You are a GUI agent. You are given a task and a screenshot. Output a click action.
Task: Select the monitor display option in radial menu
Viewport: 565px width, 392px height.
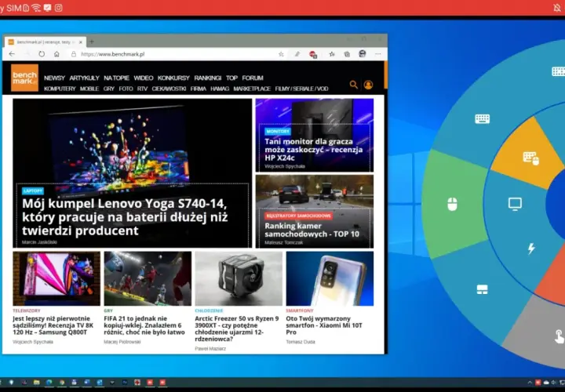(515, 204)
